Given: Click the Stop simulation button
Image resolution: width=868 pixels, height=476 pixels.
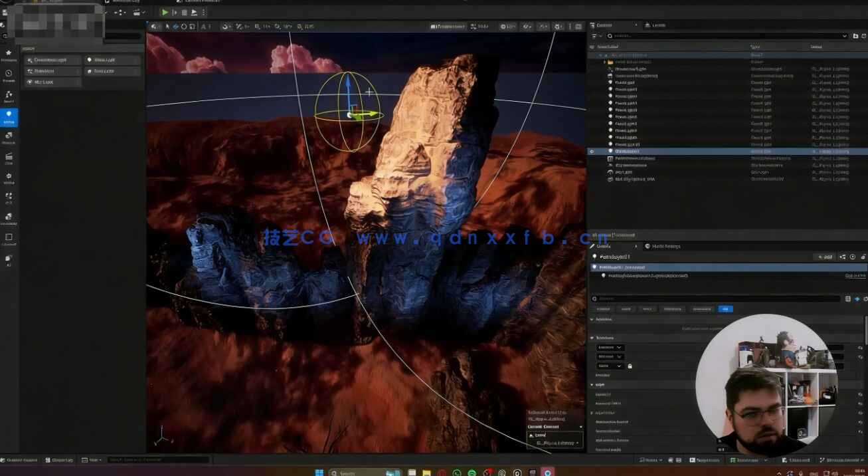Looking at the screenshot, I should click(x=184, y=12).
